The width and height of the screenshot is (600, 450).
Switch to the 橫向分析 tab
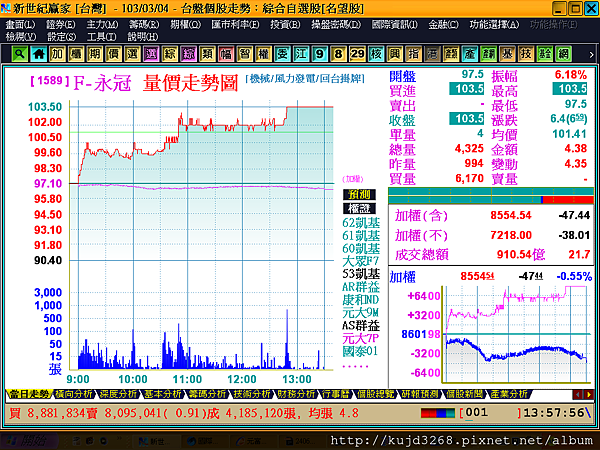pos(74,394)
